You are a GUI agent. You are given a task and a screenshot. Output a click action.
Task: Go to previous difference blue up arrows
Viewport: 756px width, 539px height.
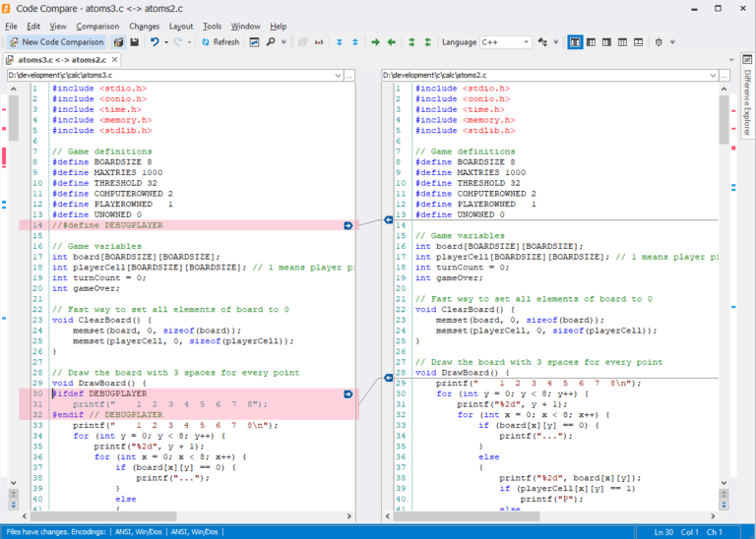(x=354, y=42)
